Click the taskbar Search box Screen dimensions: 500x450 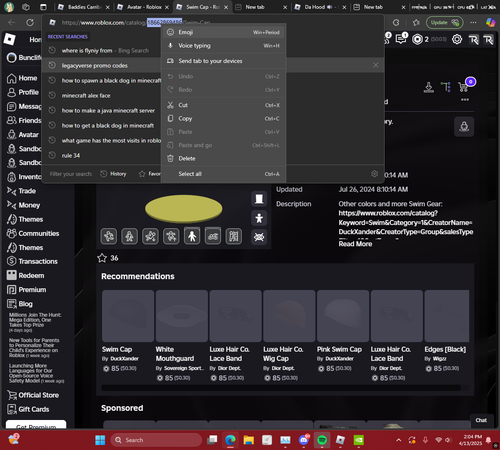[x=156, y=440]
